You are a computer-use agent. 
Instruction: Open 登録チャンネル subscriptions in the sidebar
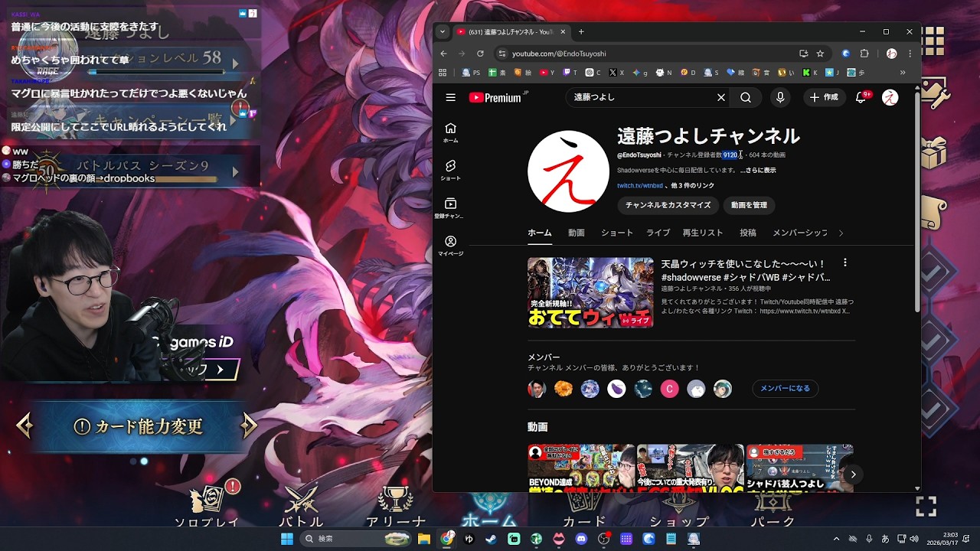point(450,207)
